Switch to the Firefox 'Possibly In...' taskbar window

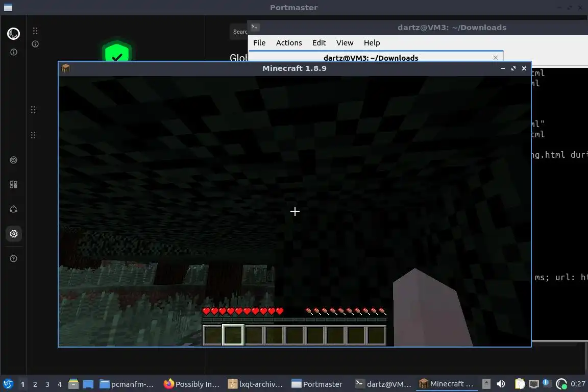192,384
